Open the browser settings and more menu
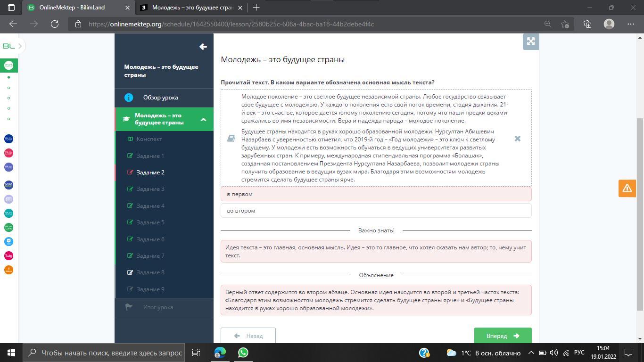Viewport: 644px width, 362px height. (631, 24)
